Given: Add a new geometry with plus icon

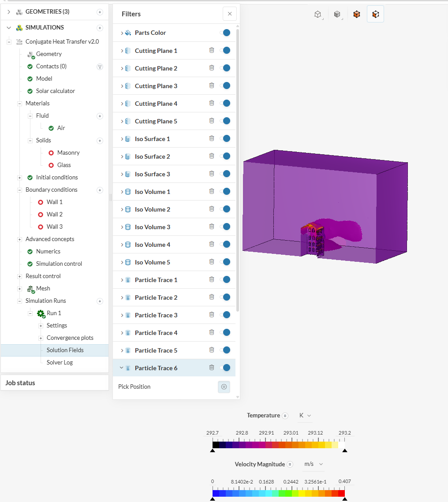Looking at the screenshot, I should [x=100, y=12].
